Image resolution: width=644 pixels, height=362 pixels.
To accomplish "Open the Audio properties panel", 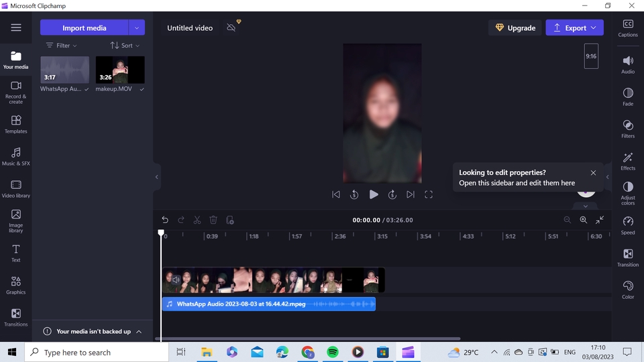I will point(628,65).
